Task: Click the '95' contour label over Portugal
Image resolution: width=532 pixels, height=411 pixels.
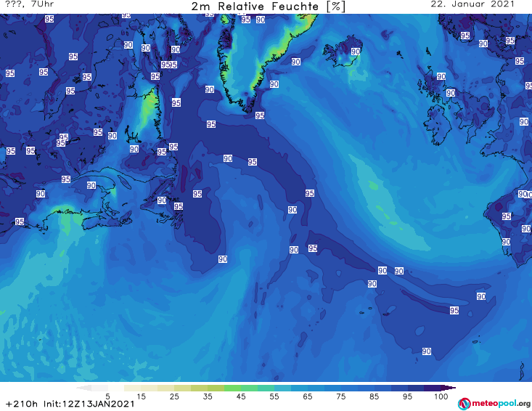Action: point(506,216)
